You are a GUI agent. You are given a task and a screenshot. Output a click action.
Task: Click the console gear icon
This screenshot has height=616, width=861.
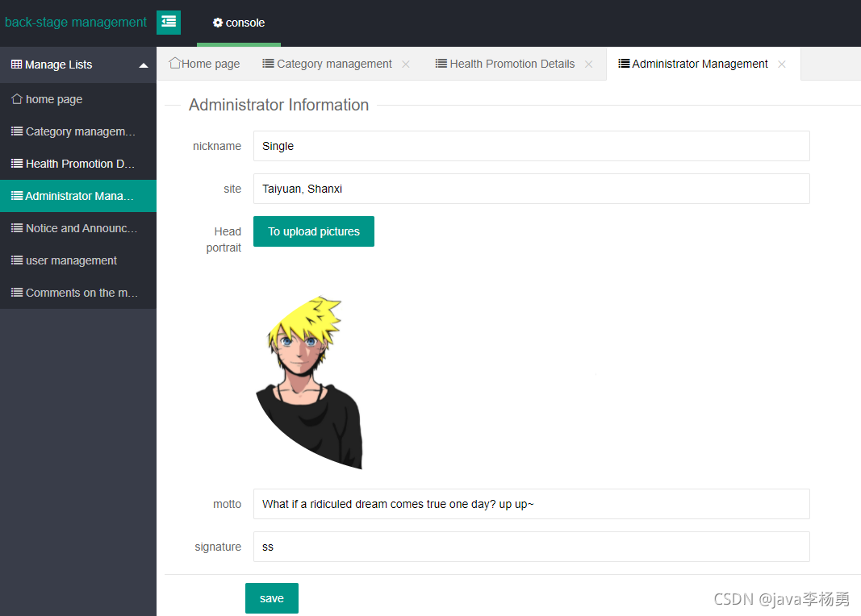coord(218,23)
